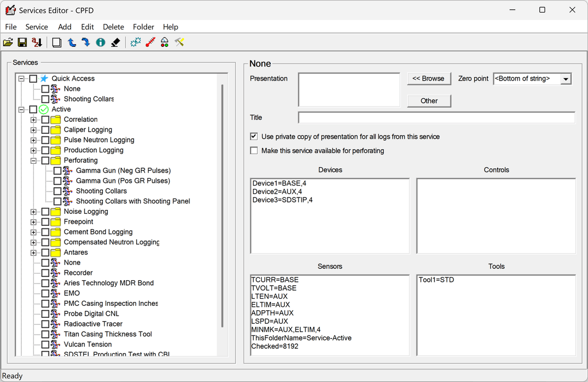Click the new blank document toolbar icon
The width and height of the screenshot is (588, 382).
pos(57,42)
